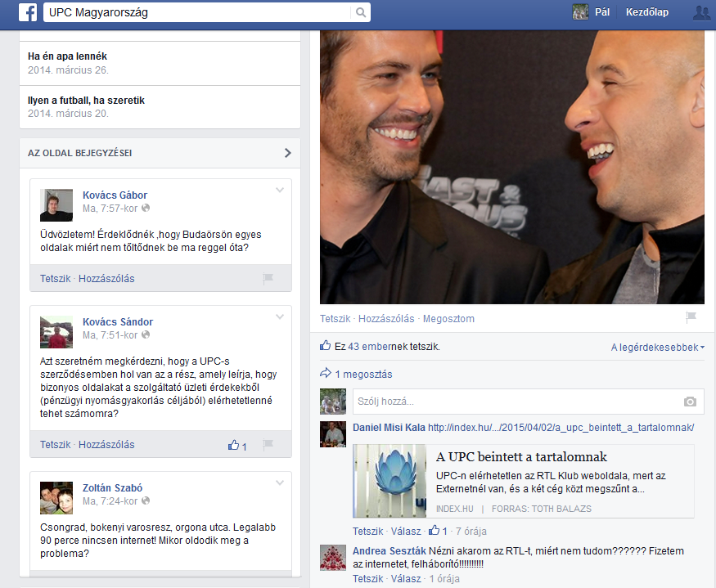Like Kovács Gábor's post via Tetszik

[56, 279]
